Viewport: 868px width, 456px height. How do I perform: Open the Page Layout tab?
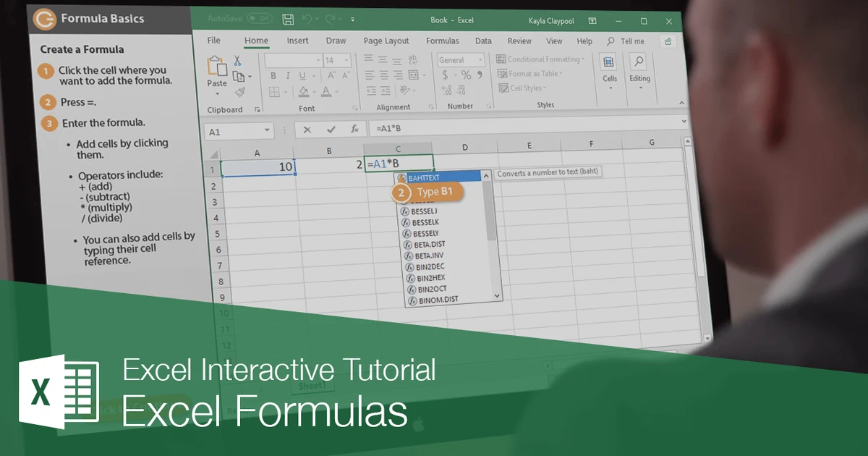click(386, 41)
